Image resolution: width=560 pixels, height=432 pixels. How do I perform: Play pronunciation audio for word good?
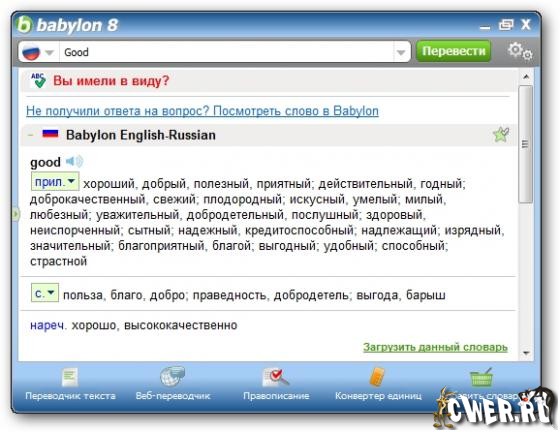(74, 162)
